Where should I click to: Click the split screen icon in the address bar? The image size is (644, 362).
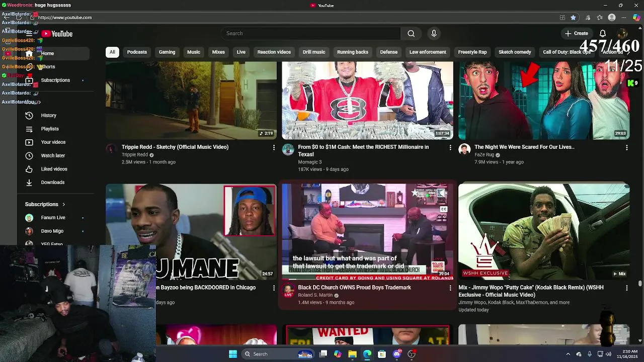[562, 17]
